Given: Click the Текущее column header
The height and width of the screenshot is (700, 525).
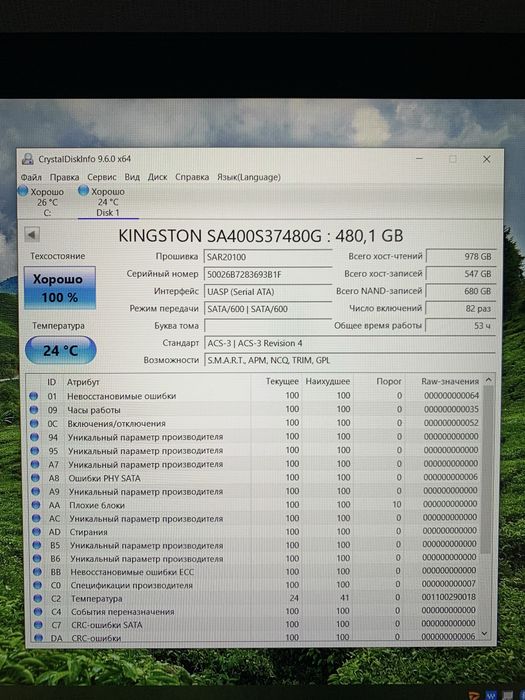Looking at the screenshot, I should click(x=282, y=382).
